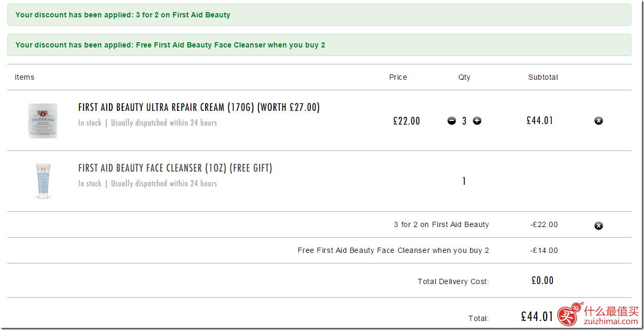This screenshot has width=644, height=330.
Task: Click the 3 for 2 discount banner
Action: click(x=319, y=15)
